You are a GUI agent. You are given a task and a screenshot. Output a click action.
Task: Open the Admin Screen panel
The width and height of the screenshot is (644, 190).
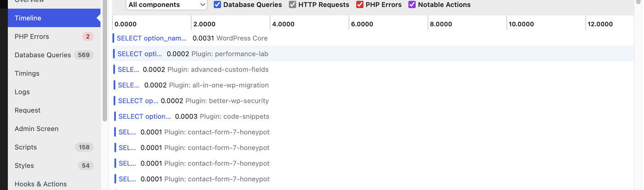(54, 129)
